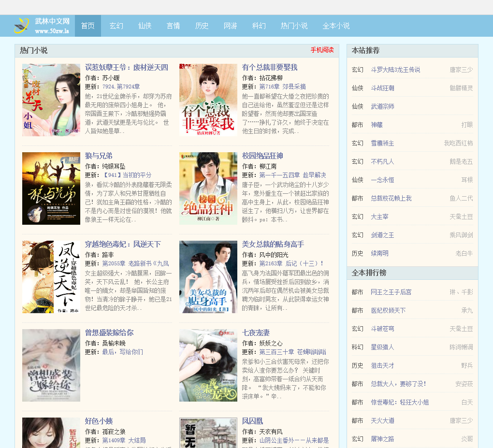Open the title link 美女总裁的贴身高手
This screenshot has height=448, width=493.
tap(273, 244)
